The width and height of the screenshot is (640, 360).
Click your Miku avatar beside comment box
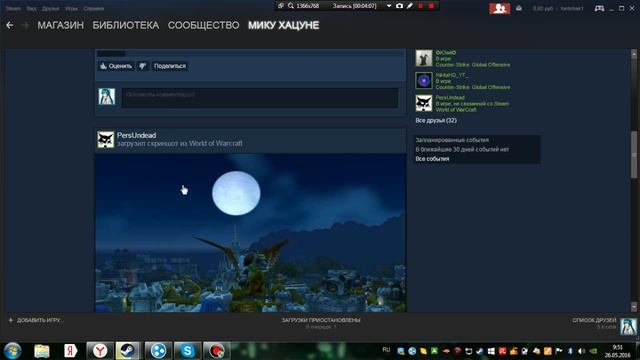pos(107,97)
